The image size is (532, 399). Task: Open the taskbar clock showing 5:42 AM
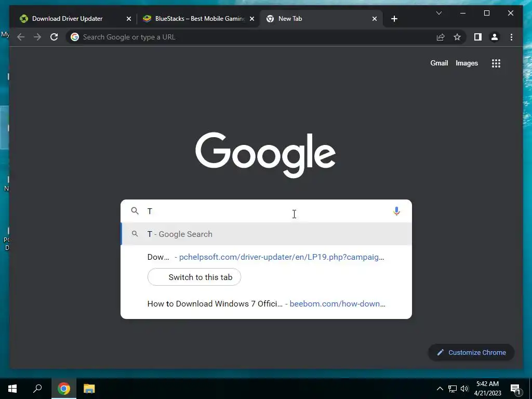point(487,389)
